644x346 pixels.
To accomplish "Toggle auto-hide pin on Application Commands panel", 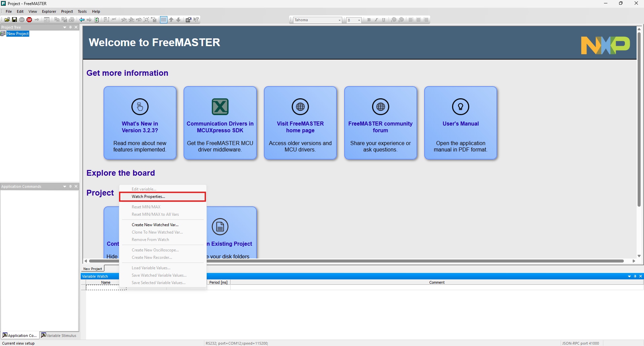I will pyautogui.click(x=70, y=186).
